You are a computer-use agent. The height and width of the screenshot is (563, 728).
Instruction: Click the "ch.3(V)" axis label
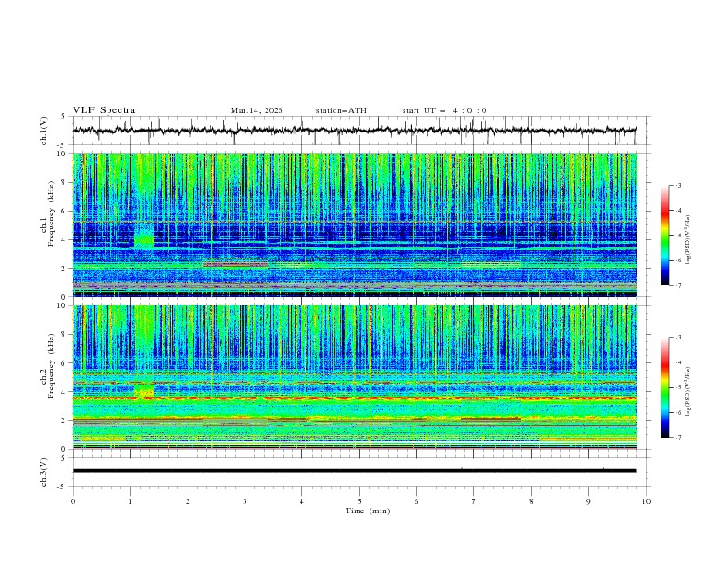44,472
